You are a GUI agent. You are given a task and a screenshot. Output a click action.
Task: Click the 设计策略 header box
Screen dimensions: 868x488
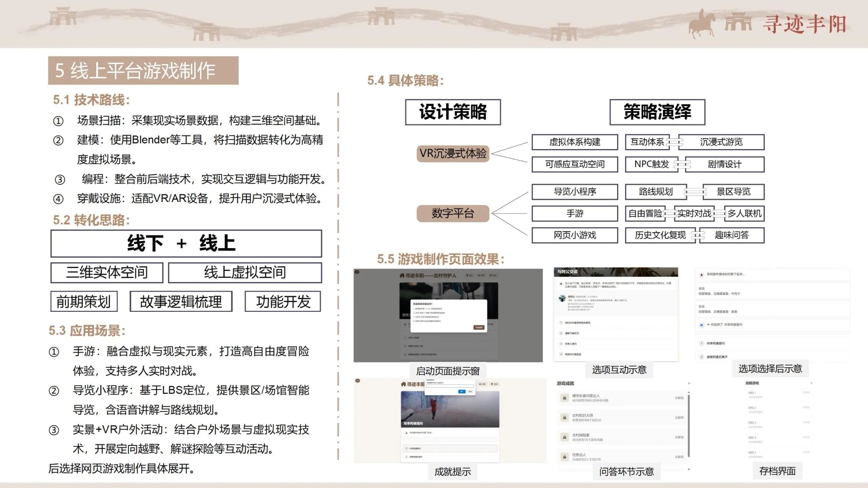pyautogui.click(x=453, y=112)
